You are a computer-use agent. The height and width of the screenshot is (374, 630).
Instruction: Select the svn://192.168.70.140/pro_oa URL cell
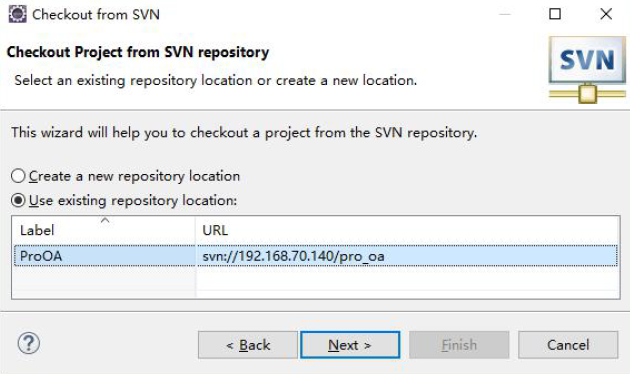(x=407, y=256)
